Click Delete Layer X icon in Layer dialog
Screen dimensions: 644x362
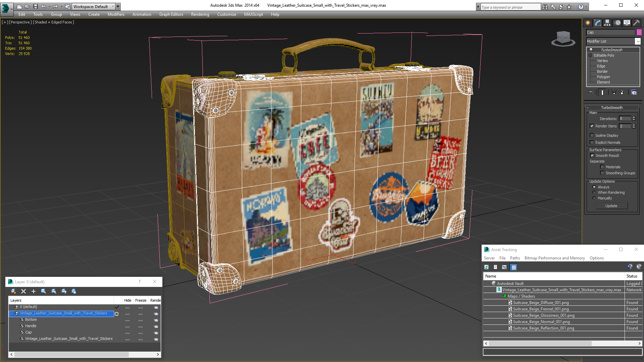[x=23, y=291]
